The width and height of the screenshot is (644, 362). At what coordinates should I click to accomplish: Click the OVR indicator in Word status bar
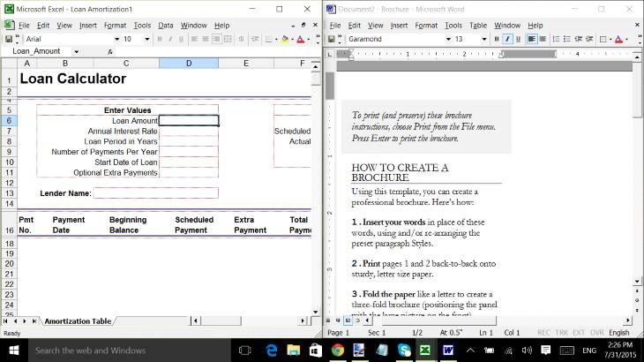(x=596, y=332)
